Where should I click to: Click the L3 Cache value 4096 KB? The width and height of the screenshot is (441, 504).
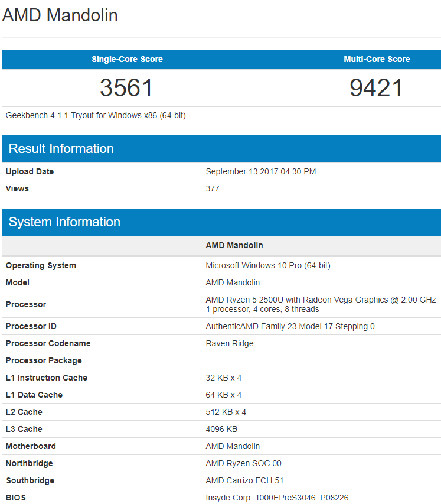(x=221, y=429)
